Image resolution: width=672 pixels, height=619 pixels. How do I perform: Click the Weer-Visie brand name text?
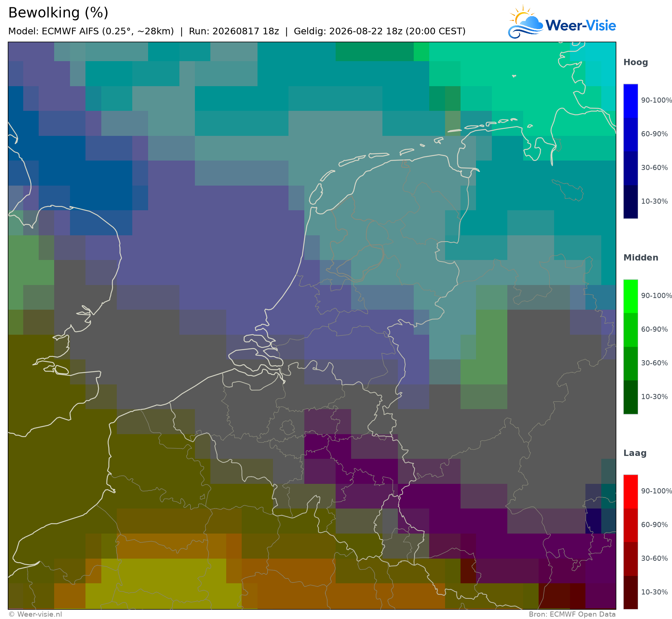(x=581, y=25)
